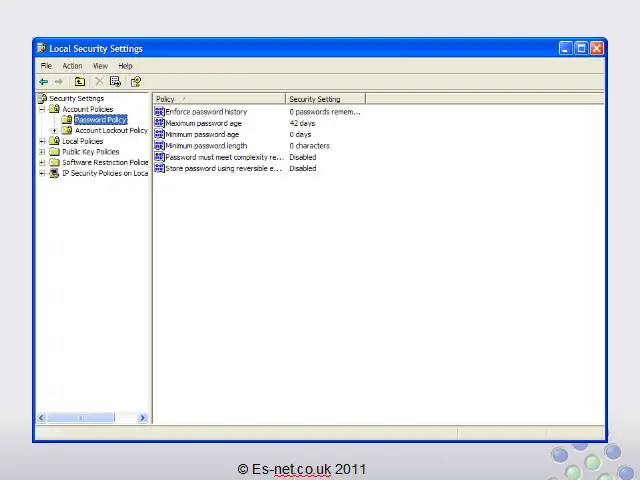Click the Help toolbar icon
Viewport: 640px width, 480px height.
pyautogui.click(x=136, y=82)
